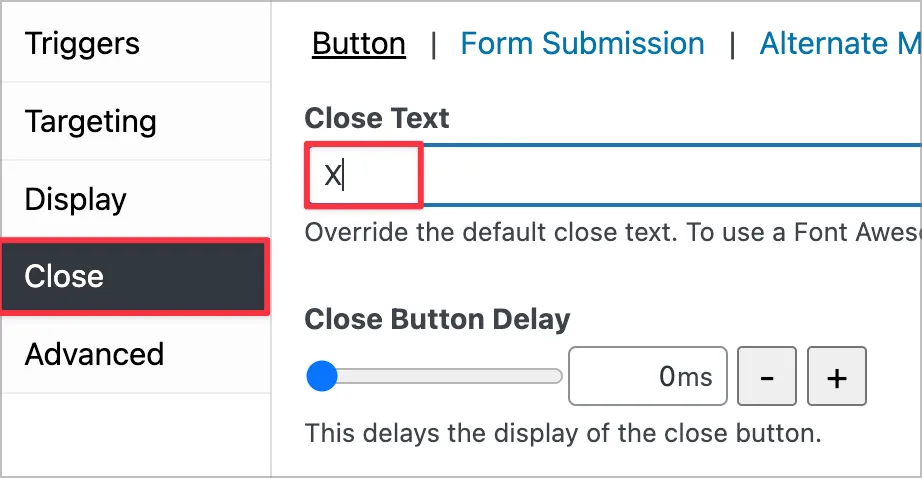Select the Button sub-section link
The image size is (922, 478).
click(x=359, y=44)
